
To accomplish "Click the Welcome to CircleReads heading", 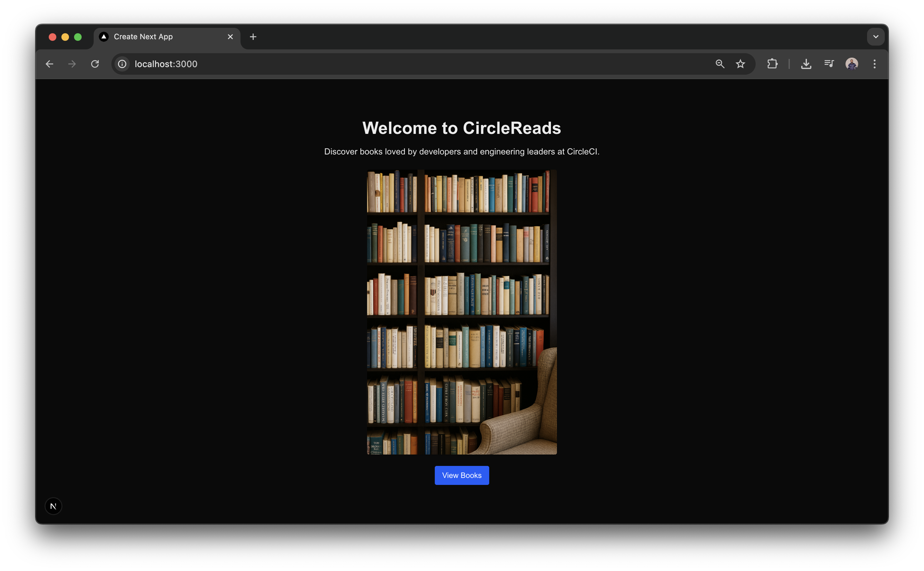I will coord(462,128).
